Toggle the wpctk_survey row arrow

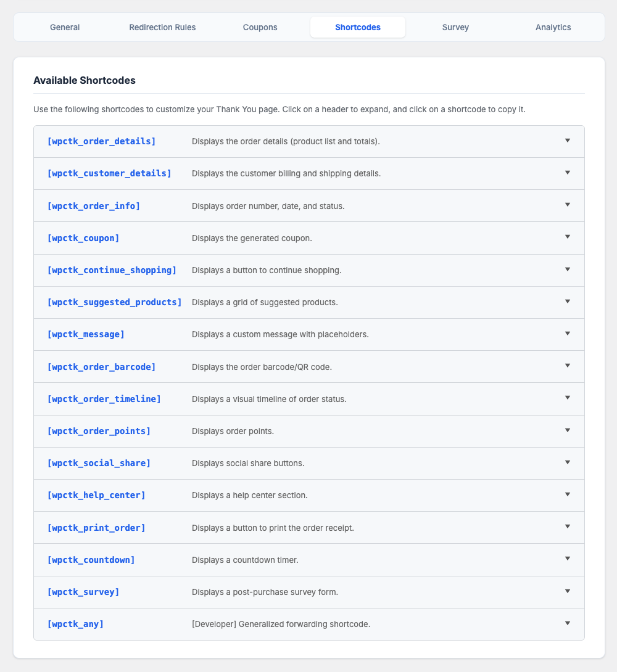click(568, 591)
